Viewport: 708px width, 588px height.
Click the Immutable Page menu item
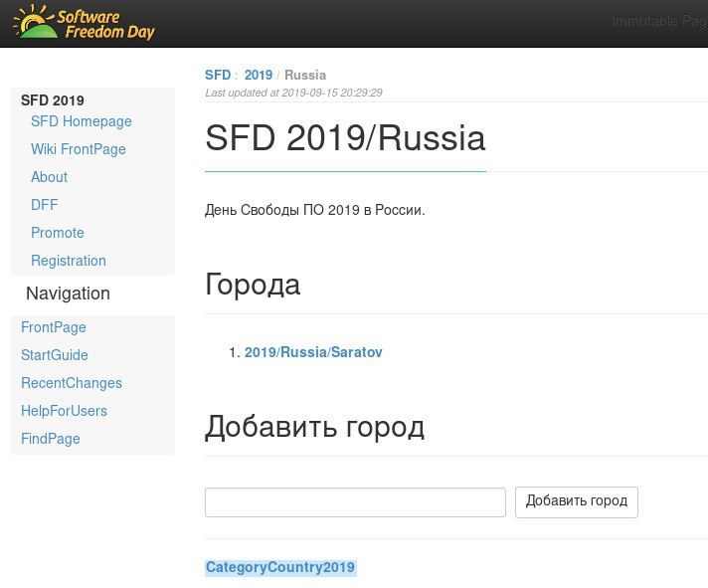point(659,21)
